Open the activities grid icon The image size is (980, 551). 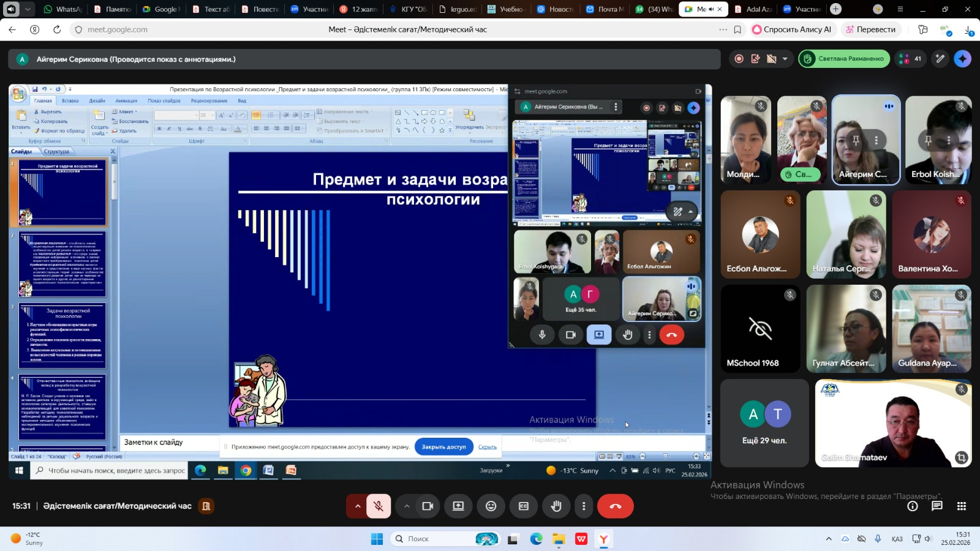click(x=961, y=506)
